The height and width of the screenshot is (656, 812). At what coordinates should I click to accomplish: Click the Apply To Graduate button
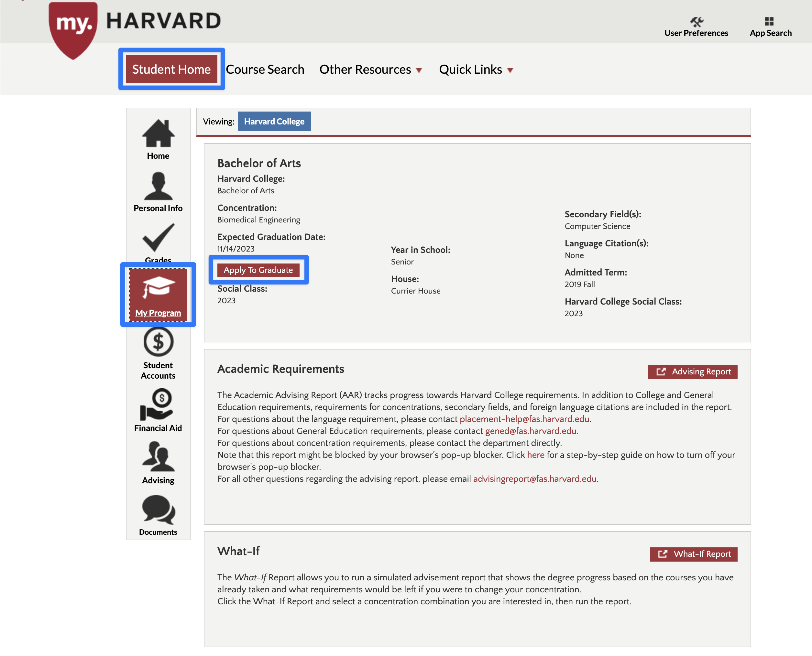click(x=258, y=270)
